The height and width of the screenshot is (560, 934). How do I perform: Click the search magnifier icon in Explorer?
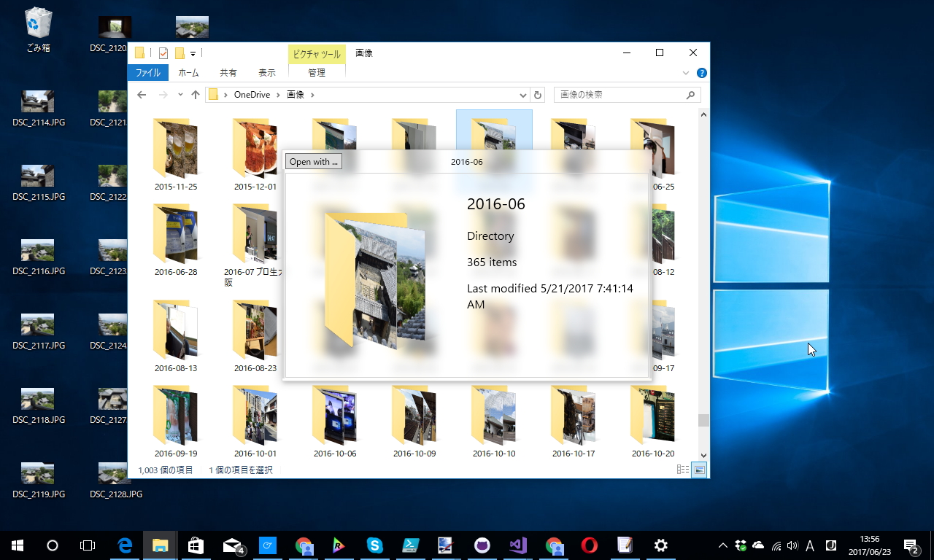[690, 95]
